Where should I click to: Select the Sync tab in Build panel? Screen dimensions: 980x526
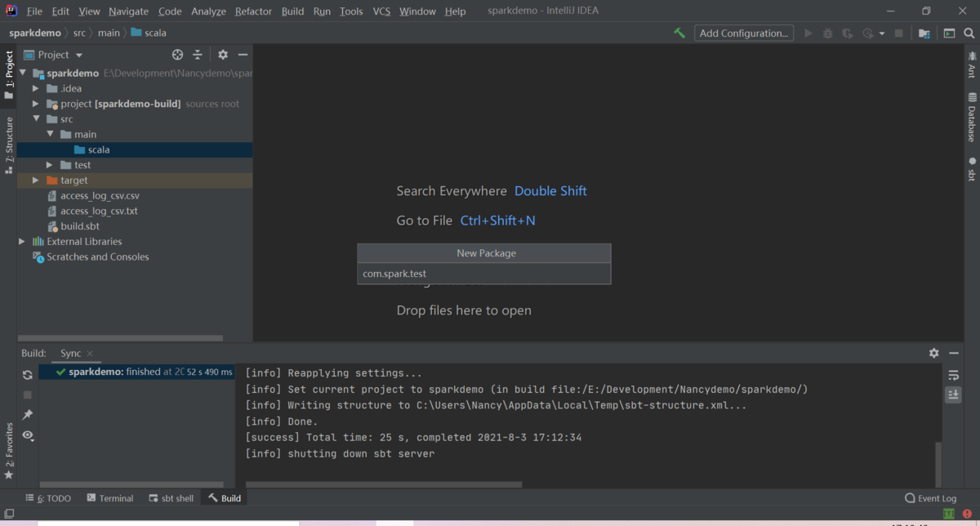click(70, 353)
